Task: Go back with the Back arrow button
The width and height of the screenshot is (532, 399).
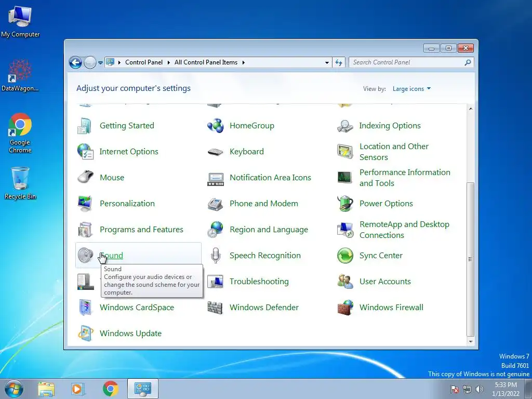Action: coord(75,62)
